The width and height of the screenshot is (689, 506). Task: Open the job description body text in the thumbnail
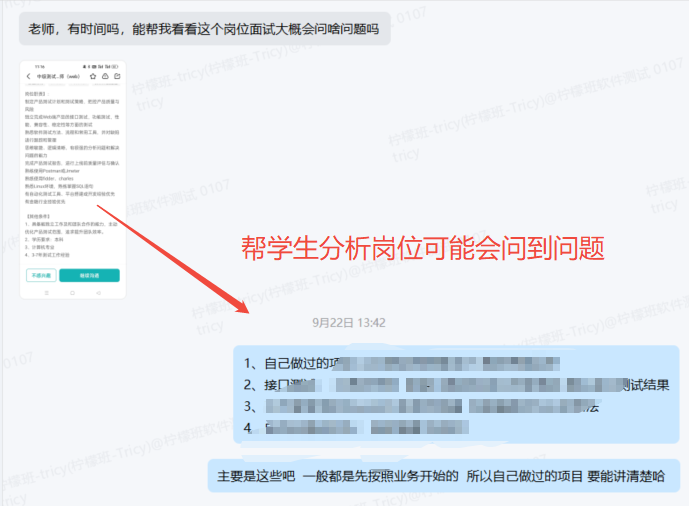[x=72, y=150]
